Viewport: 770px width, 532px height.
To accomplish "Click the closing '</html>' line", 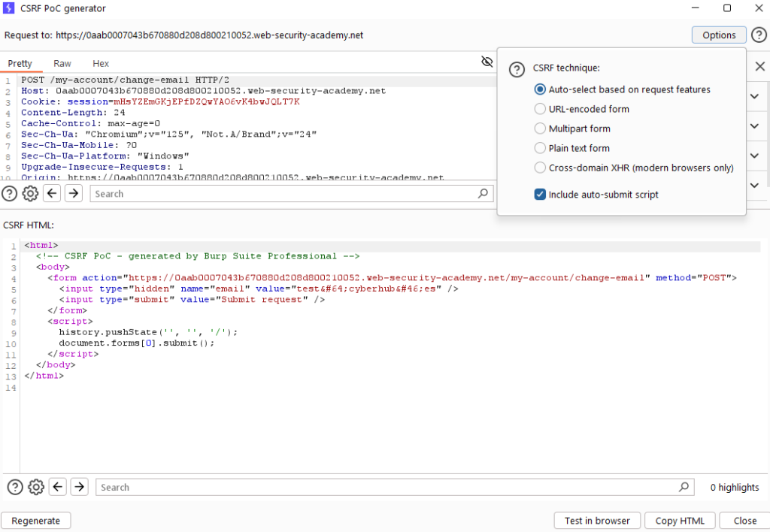I will pos(44,376).
